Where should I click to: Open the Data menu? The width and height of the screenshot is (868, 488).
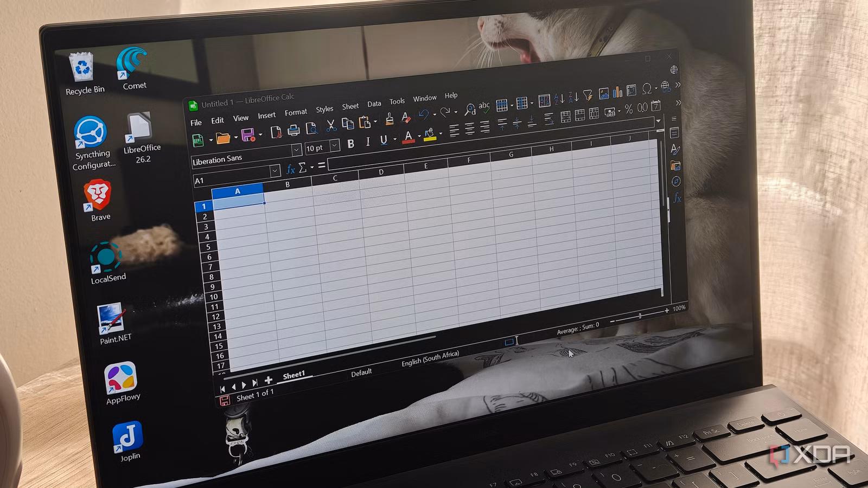(x=374, y=104)
